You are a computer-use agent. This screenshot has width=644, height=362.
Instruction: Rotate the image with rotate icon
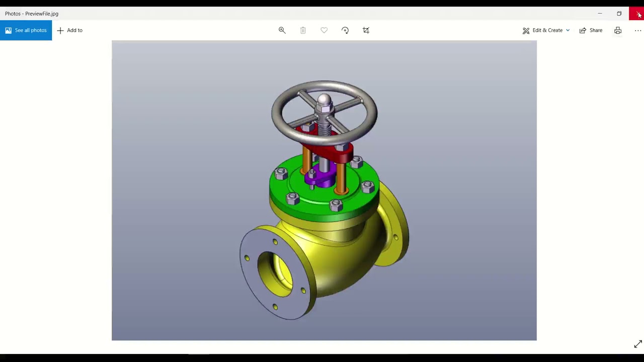pyautogui.click(x=345, y=30)
